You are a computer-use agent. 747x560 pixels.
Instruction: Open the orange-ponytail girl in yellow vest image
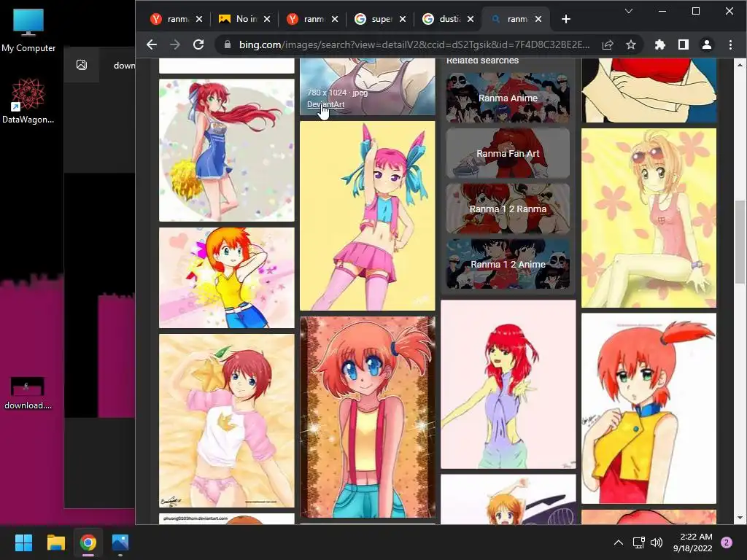pyautogui.click(x=649, y=408)
